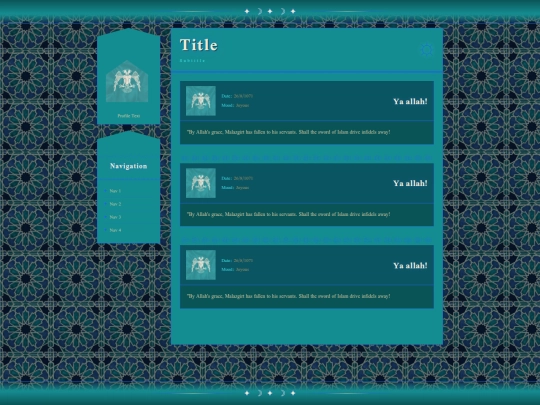Open the Nav 3 link
Image resolution: width=540 pixels, height=405 pixels.
115,217
